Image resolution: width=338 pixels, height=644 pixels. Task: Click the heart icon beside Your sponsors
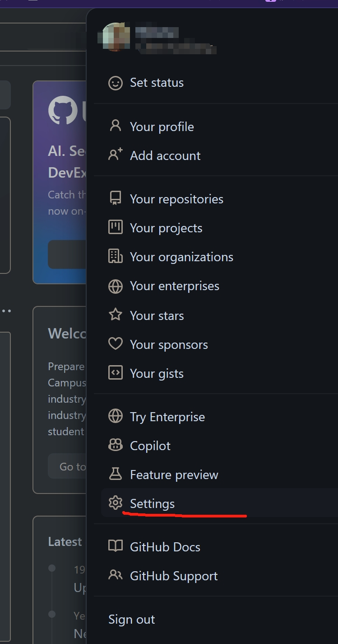point(116,344)
